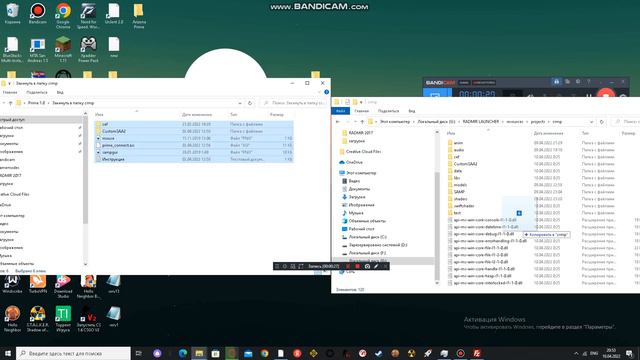Click the pencil draw tool in recording overlay
The image size is (640, 360).
point(376,266)
